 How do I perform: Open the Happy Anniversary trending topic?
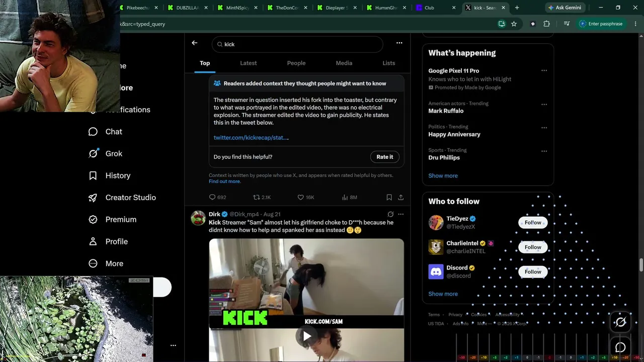click(x=454, y=134)
